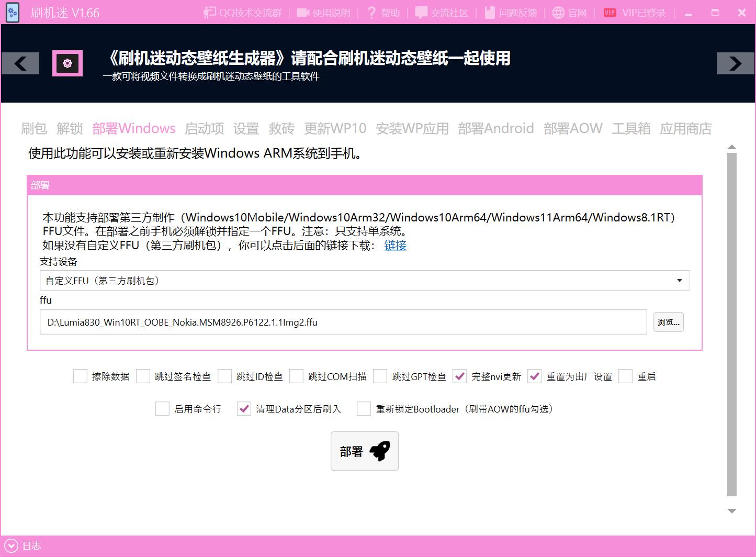Click the 部署 rocket deploy button
This screenshot has height=557, width=756.
tap(365, 451)
